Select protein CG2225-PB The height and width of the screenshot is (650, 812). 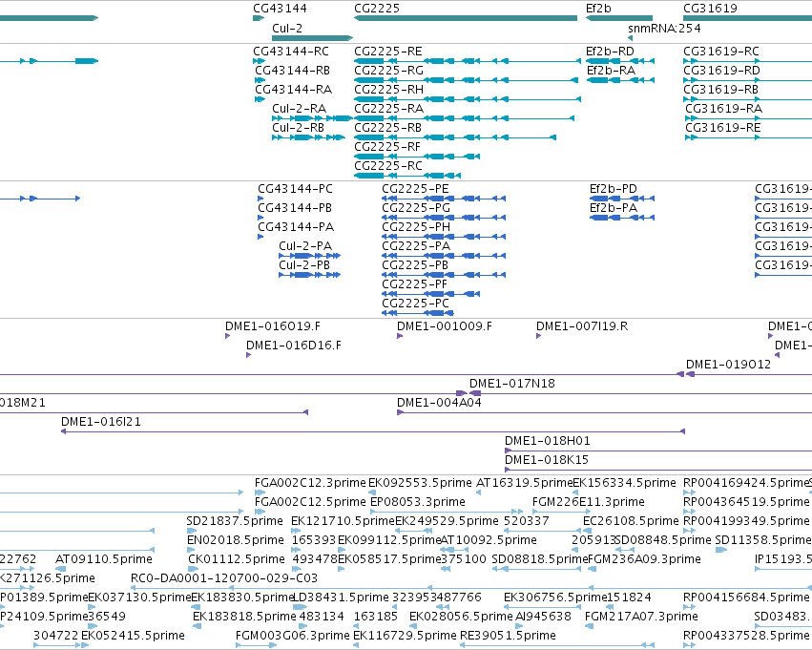415,265
